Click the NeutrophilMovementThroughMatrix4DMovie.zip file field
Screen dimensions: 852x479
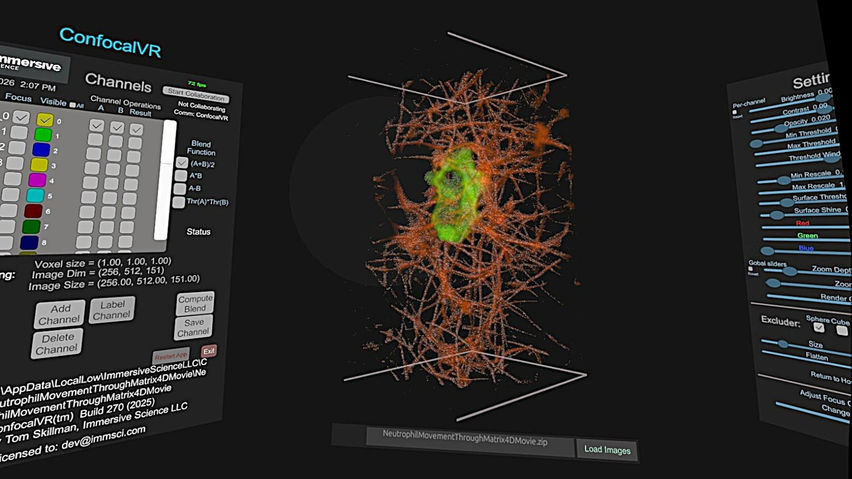coord(470,442)
